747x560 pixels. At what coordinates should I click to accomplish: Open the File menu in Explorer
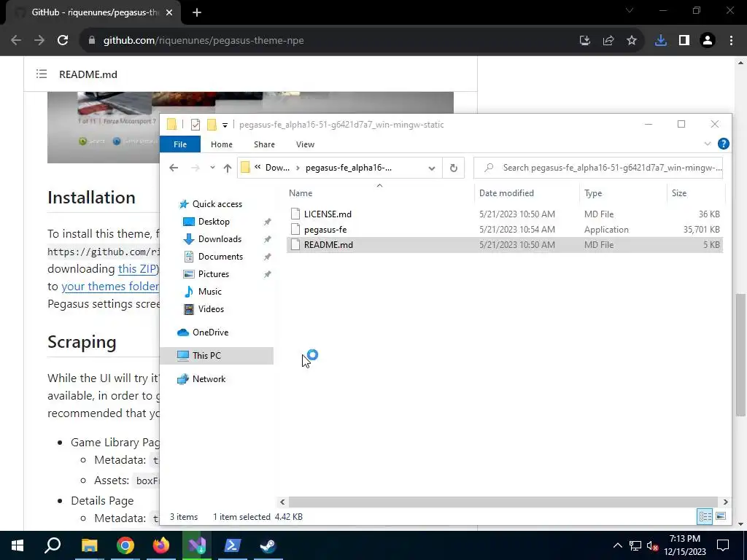(x=180, y=144)
